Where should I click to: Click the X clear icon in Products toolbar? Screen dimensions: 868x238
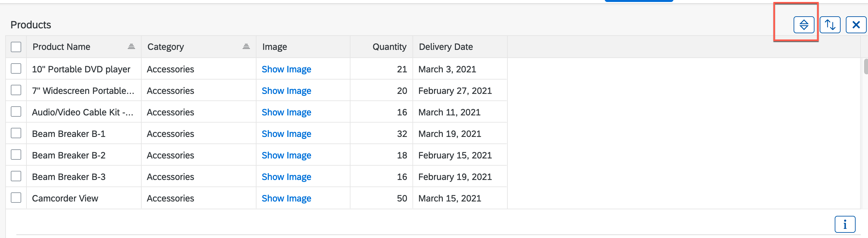pyautogui.click(x=856, y=25)
